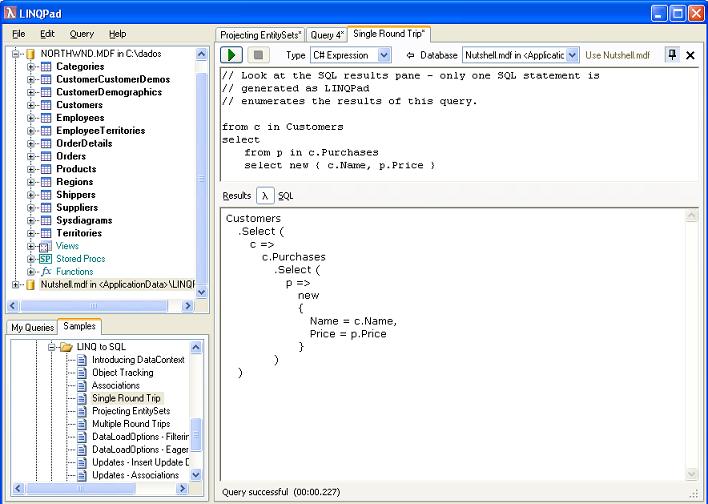708x504 pixels.
Task: Click the Multiple Round Trips document icon
Action: click(82, 424)
